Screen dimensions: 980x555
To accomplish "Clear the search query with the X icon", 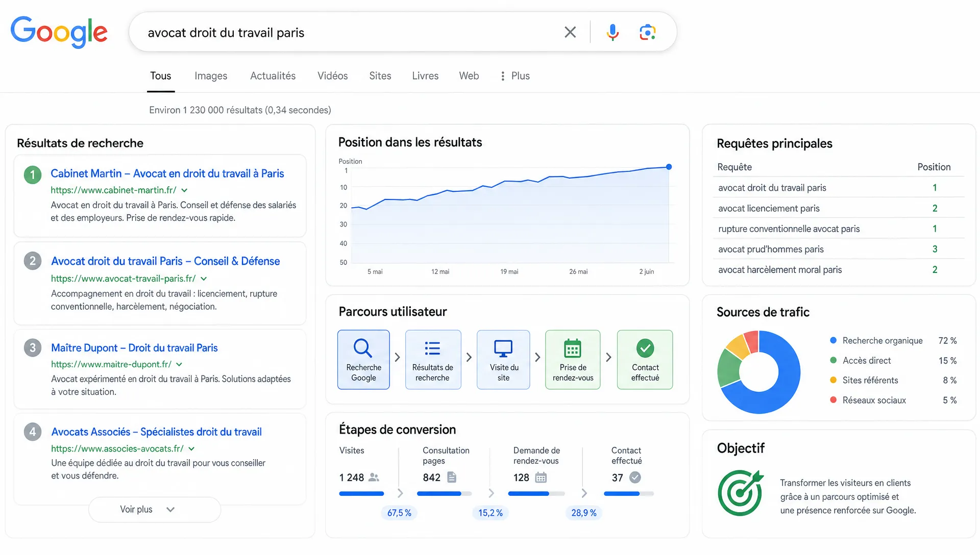I will tap(570, 32).
